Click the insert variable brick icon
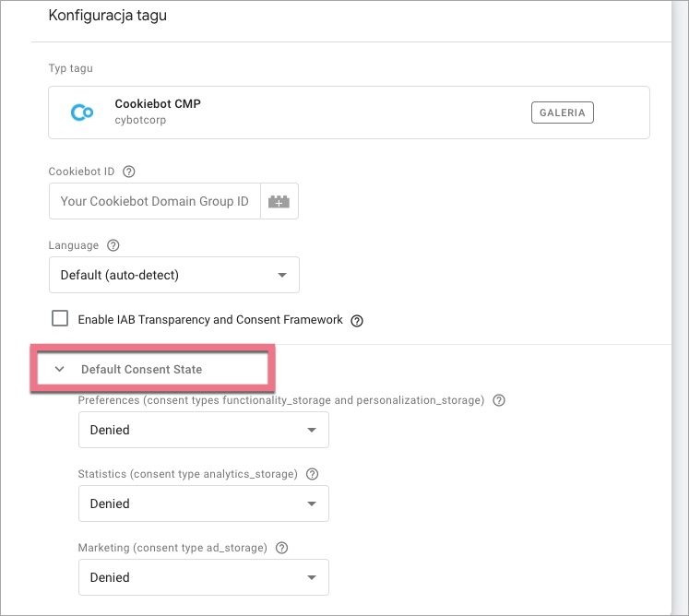This screenshot has height=616, width=689. click(279, 201)
